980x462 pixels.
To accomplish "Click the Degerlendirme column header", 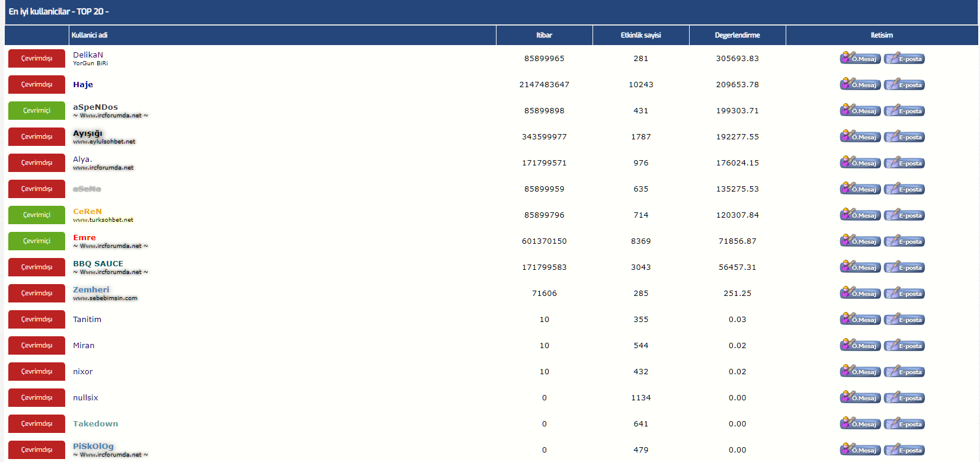I will pos(737,35).
